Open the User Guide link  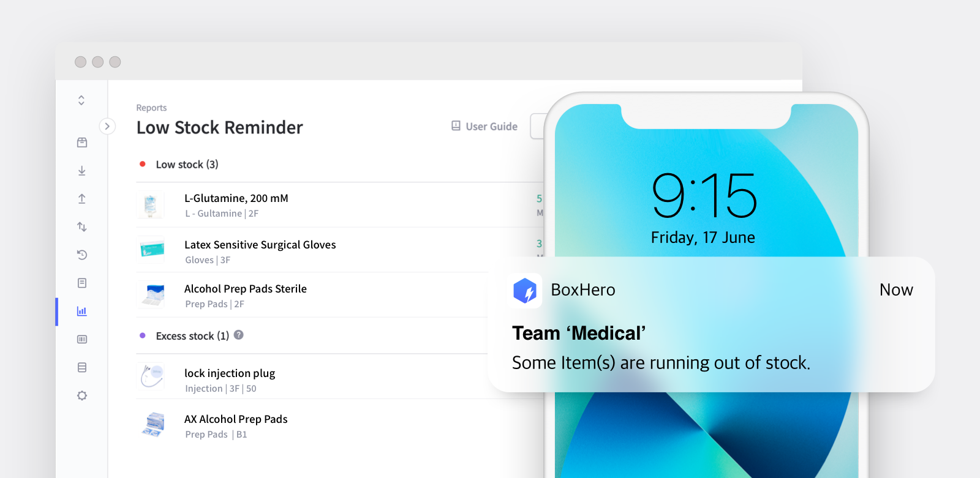point(484,126)
